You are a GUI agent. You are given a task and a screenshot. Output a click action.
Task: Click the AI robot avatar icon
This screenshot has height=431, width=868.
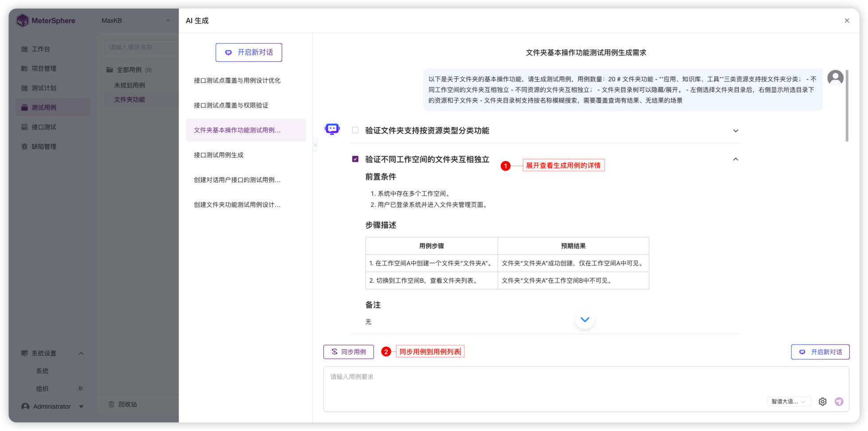[x=332, y=129]
